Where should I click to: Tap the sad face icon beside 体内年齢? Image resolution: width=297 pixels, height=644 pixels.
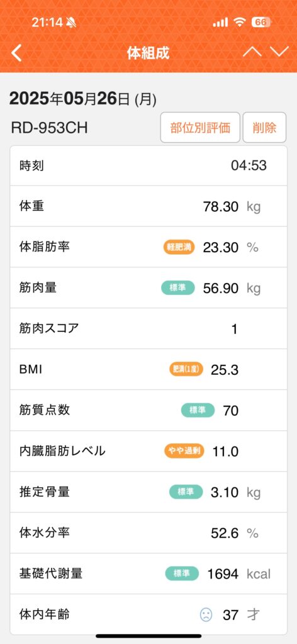click(x=206, y=614)
